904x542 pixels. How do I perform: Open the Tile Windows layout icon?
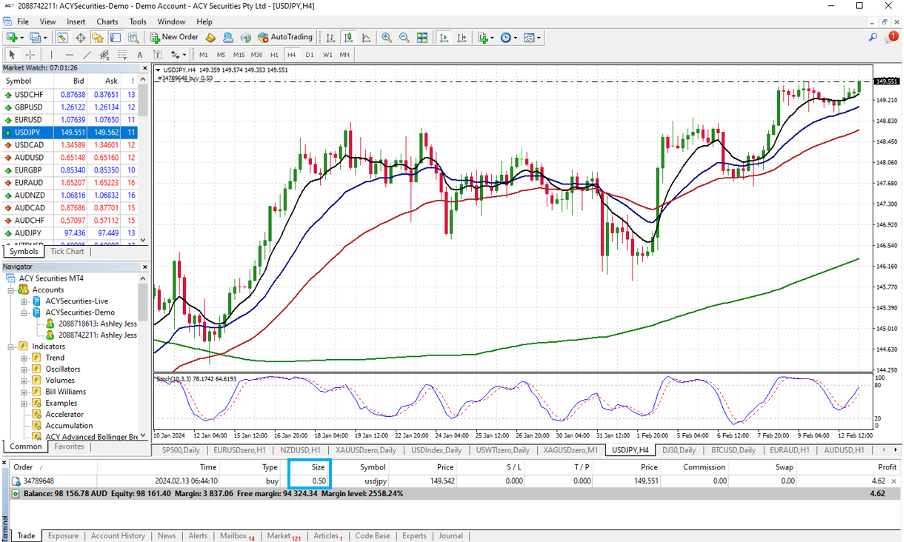422,37
